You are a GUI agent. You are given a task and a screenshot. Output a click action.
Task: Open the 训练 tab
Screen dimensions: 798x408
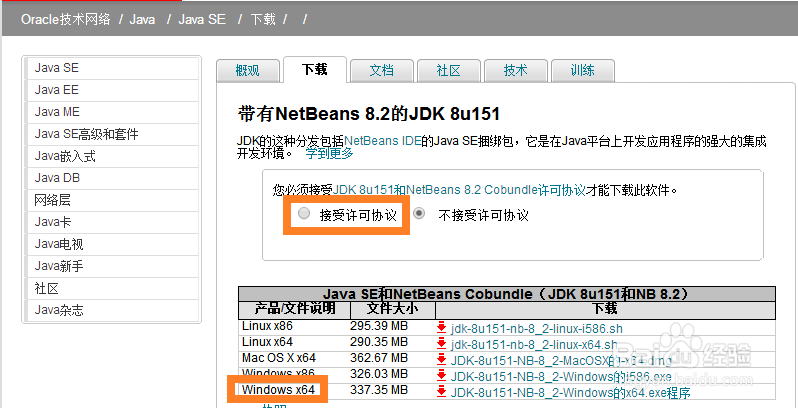[x=583, y=71]
